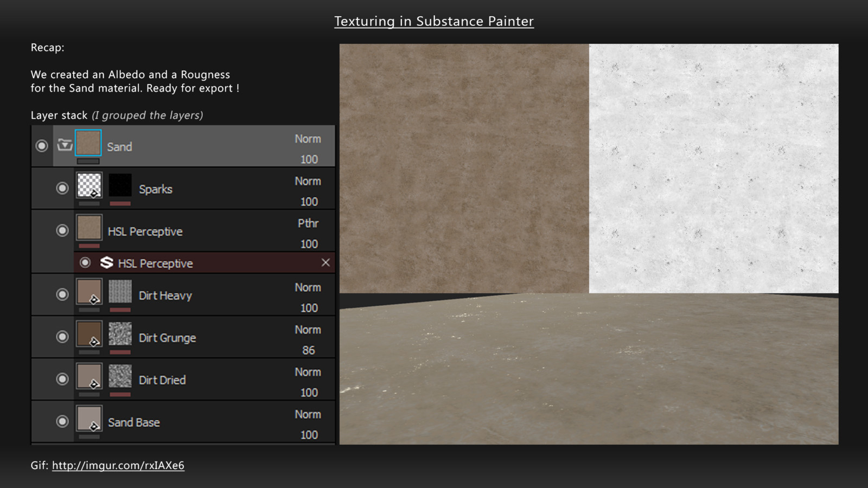Hide the Sparks layer
The image size is (868, 488).
pyautogui.click(x=62, y=188)
